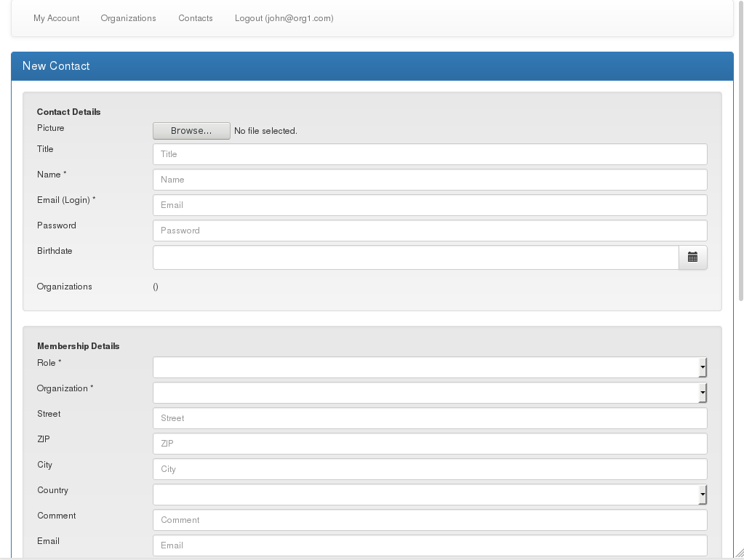This screenshot has height=560, width=744.
Task: Click into the Name text field
Action: [x=430, y=180]
